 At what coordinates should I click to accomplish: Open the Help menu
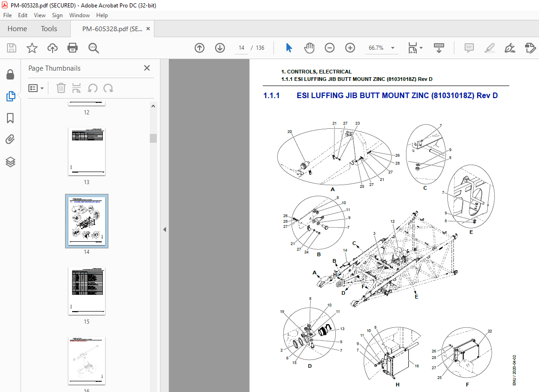click(x=102, y=15)
